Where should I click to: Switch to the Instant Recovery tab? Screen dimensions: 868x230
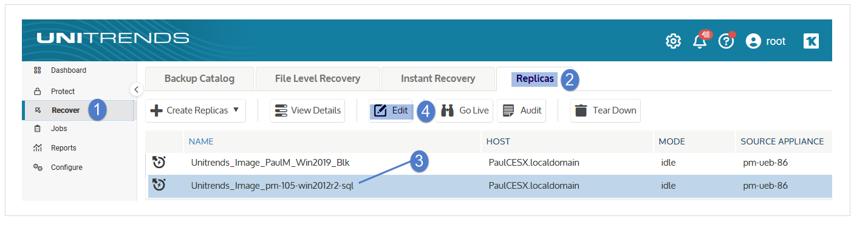[438, 79]
